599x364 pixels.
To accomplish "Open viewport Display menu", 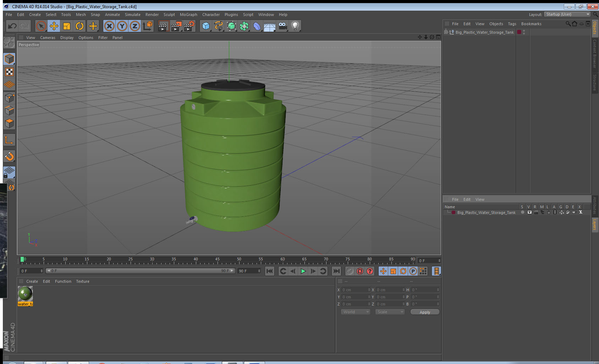I will pos(67,38).
